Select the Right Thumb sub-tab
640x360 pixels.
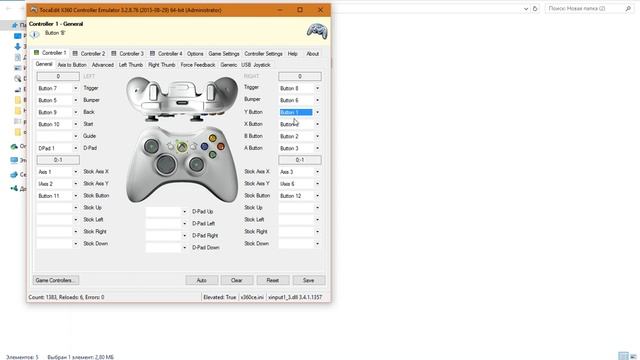(162, 65)
